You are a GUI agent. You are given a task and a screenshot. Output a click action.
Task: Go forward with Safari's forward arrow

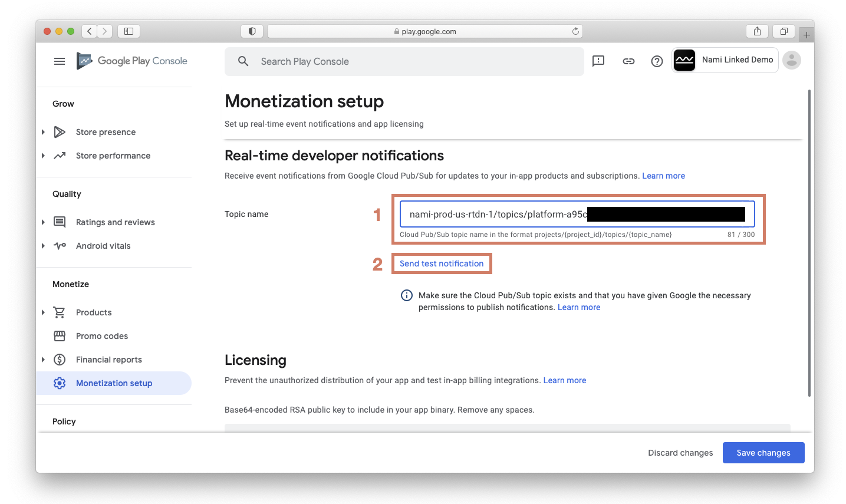(104, 31)
